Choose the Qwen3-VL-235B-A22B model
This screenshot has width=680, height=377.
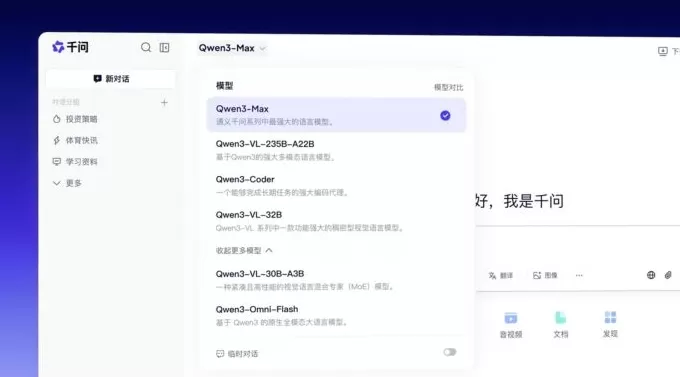click(x=336, y=150)
